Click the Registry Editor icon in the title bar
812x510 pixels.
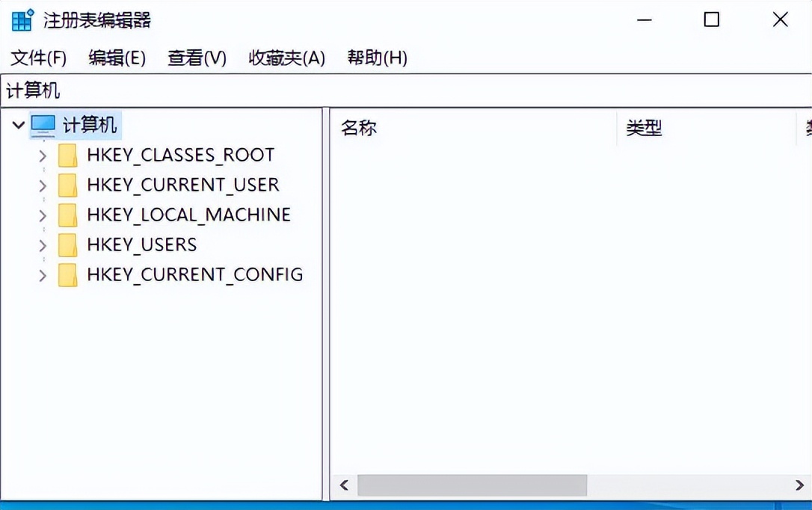(22, 20)
